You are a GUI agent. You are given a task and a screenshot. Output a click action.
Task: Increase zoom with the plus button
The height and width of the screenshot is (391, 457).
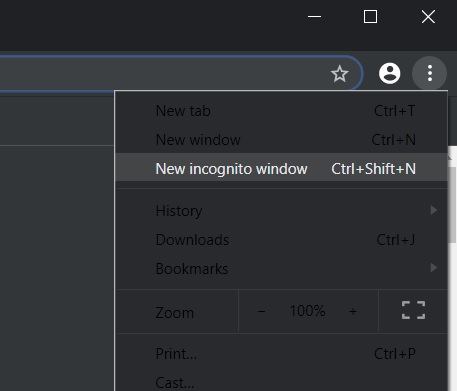tap(353, 311)
